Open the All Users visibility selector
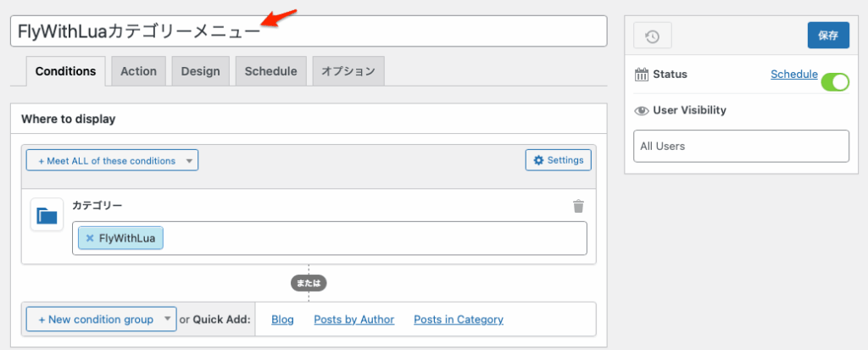Viewport: 868px width, 350px height. [741, 147]
